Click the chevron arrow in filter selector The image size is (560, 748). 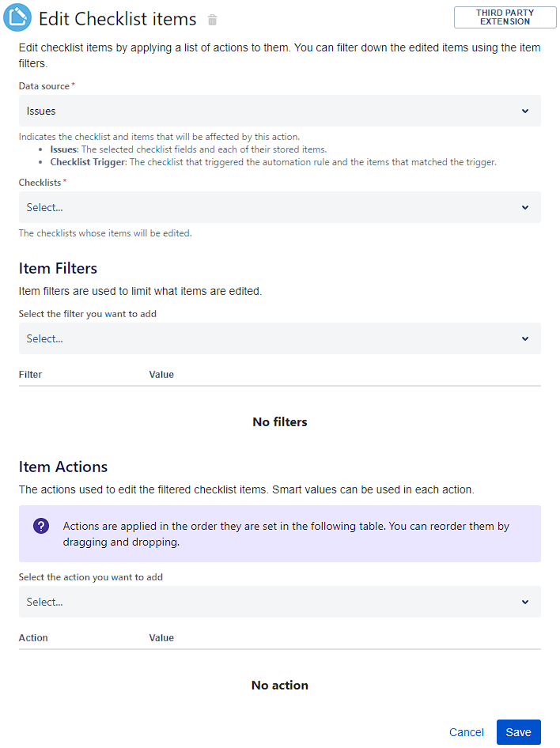525,338
